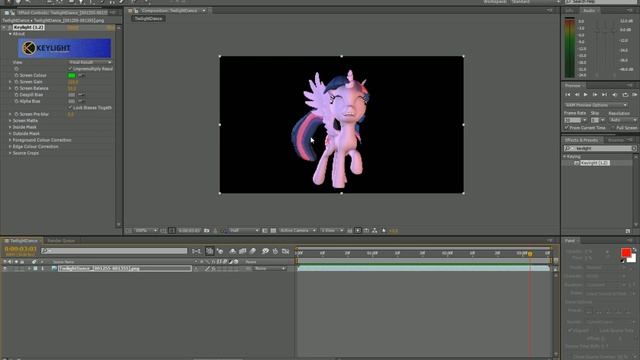
Task: Open the green Screen Colour swatch
Action: click(x=71, y=76)
